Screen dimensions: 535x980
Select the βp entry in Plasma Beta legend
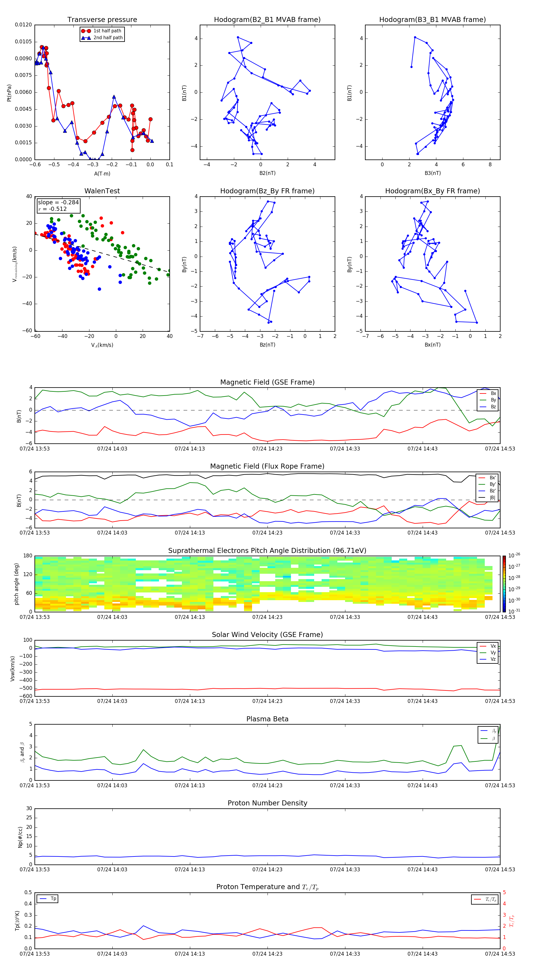489,731
